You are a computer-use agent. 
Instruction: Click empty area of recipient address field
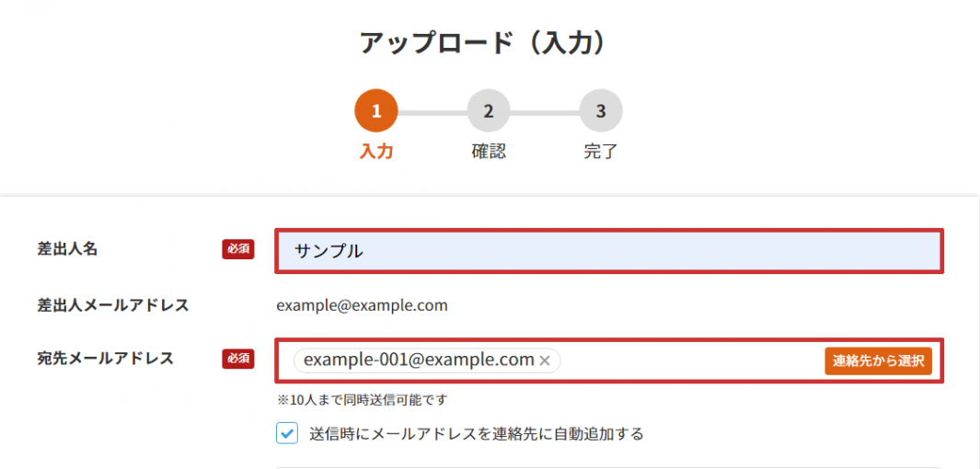point(690,360)
